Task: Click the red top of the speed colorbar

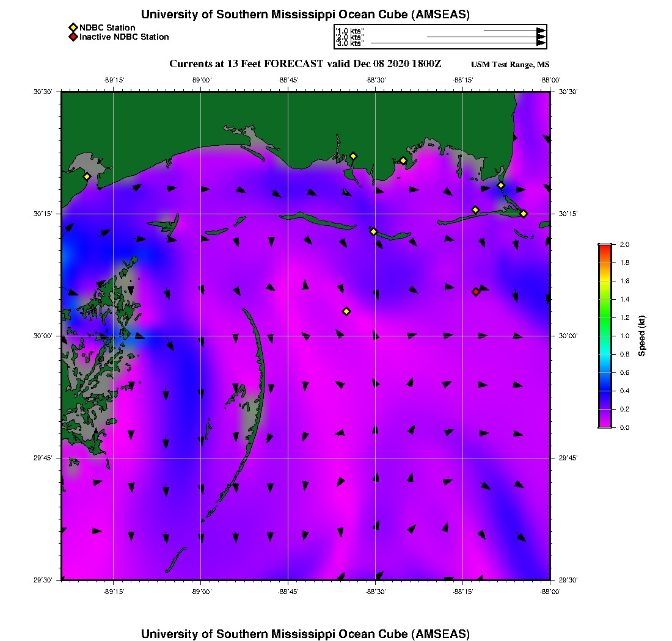Action: coord(605,247)
